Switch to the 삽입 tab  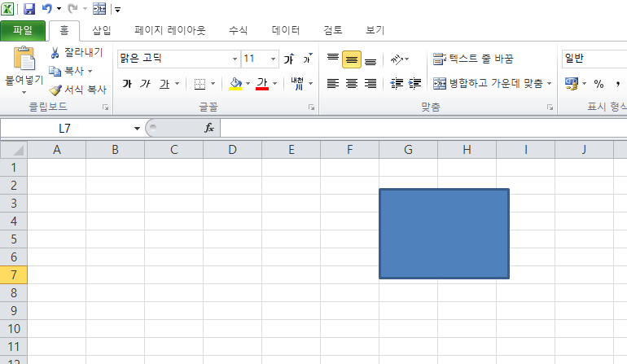pyautogui.click(x=102, y=30)
